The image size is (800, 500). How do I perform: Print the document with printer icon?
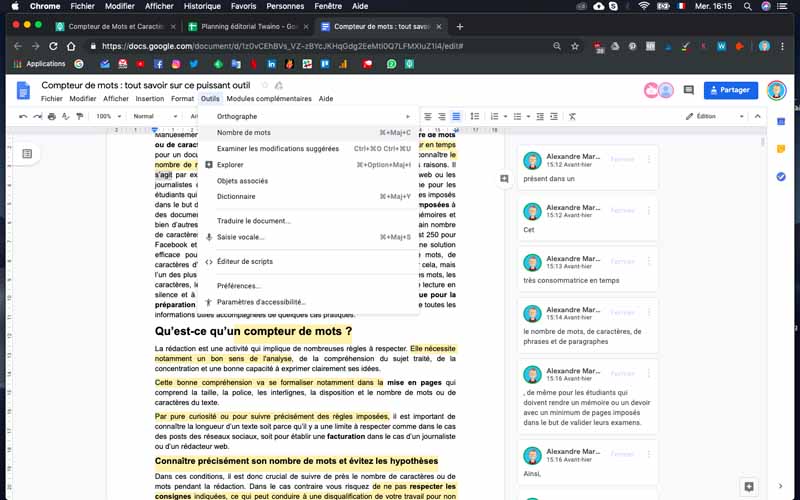52,116
